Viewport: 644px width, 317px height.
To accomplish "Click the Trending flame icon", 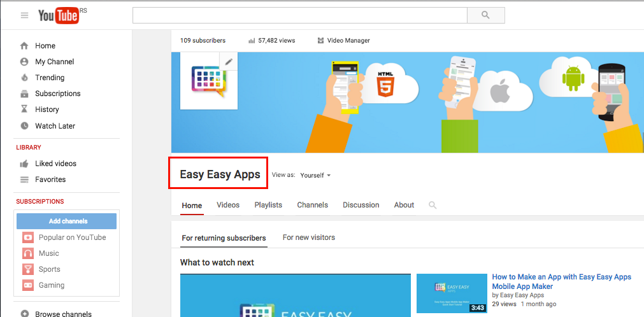I will 25,78.
